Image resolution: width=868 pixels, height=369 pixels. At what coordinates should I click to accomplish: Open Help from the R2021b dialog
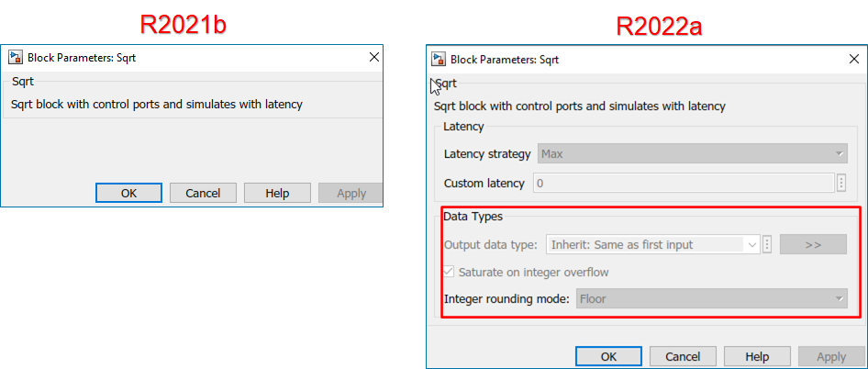[x=277, y=193]
